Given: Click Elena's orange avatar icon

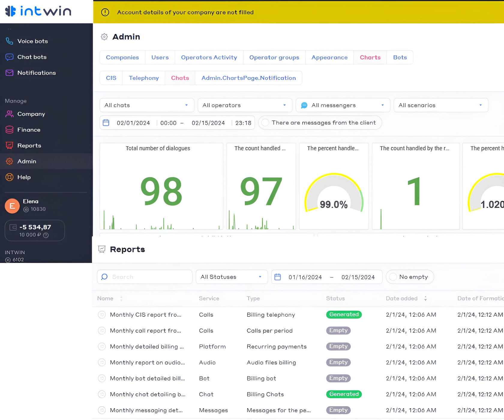Looking at the screenshot, I should (x=12, y=206).
